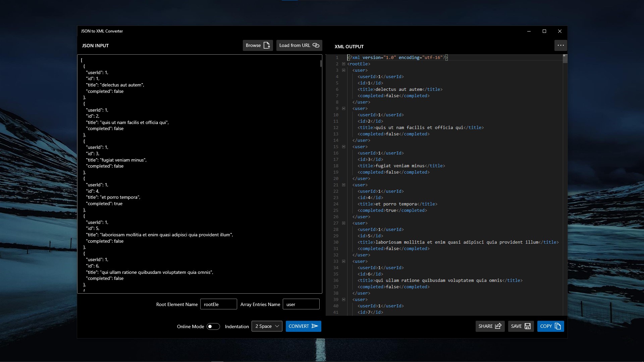Viewport: 644px width, 362px height.
Task: Collapse the user element at line 3
Action: pyautogui.click(x=343, y=70)
